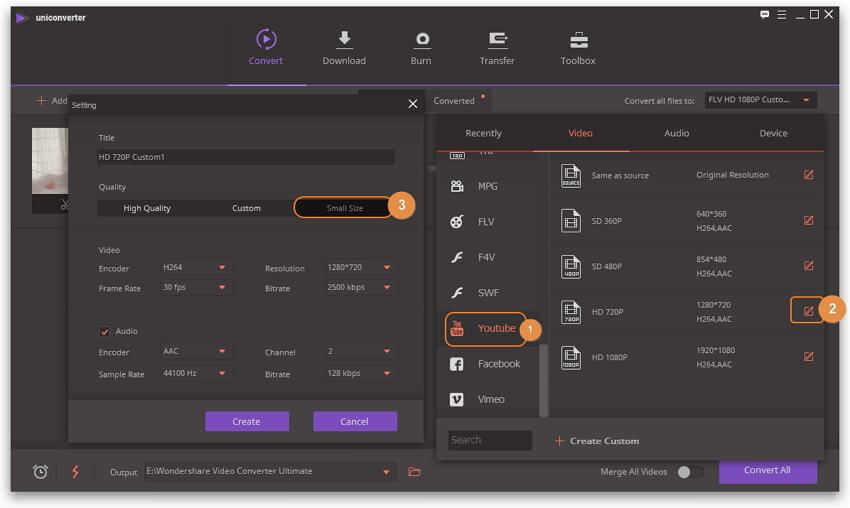Choose the Same as source preset icon
The height and width of the screenshot is (508, 850).
coord(570,176)
